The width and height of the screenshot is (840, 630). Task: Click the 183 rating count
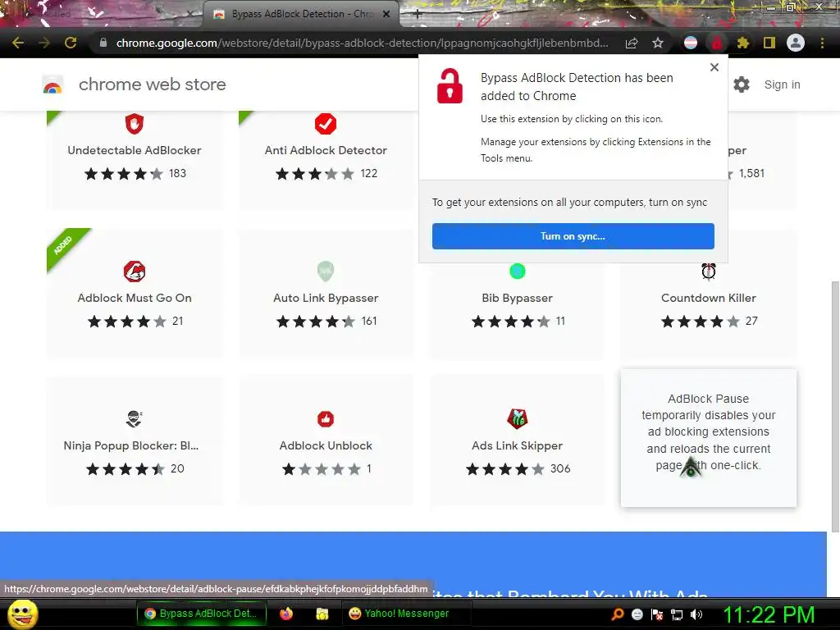177,174
